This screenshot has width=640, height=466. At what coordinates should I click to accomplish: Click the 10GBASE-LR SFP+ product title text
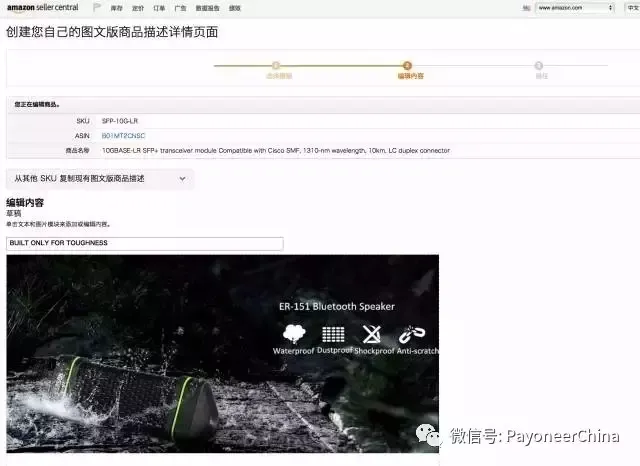[x=276, y=151]
